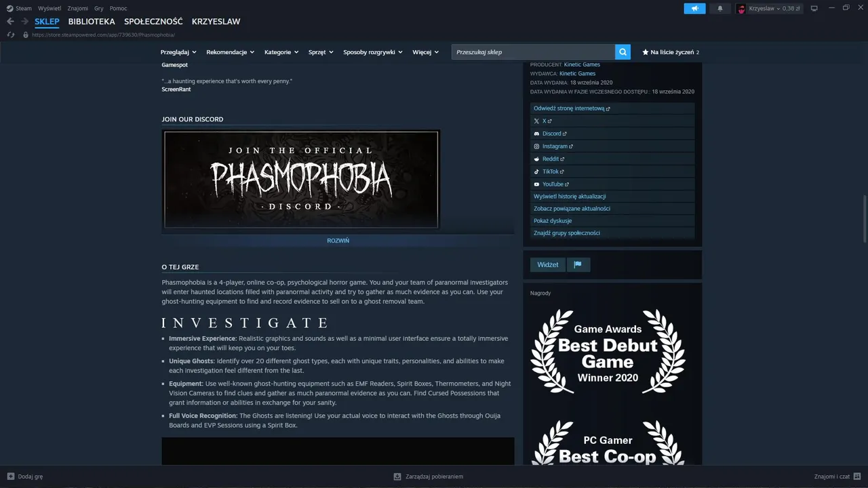Expand the Przeglądaj dropdown menu
Viewport: 868px width, 488px height.
click(178, 52)
